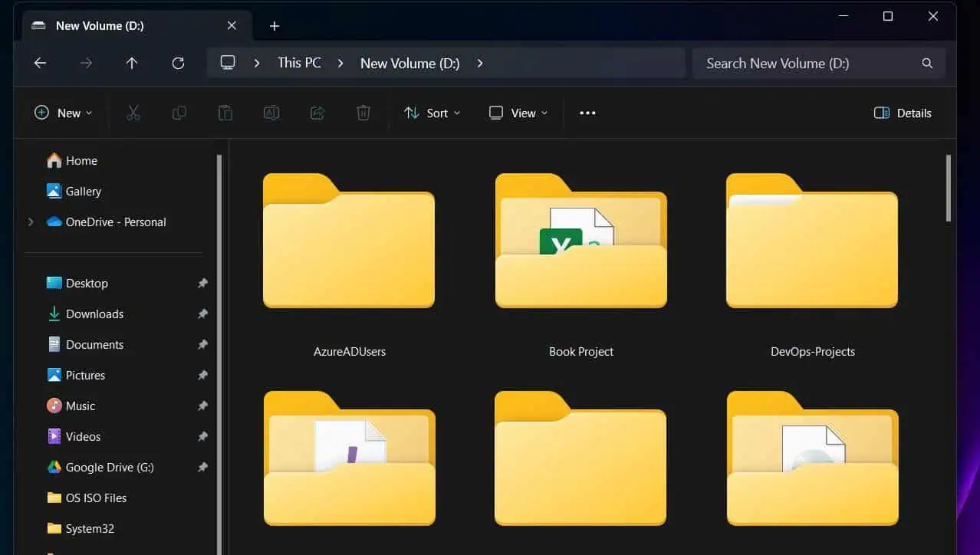Viewport: 980px width, 555px height.
Task: Expand OneDrive - Personal tree node
Action: [31, 222]
